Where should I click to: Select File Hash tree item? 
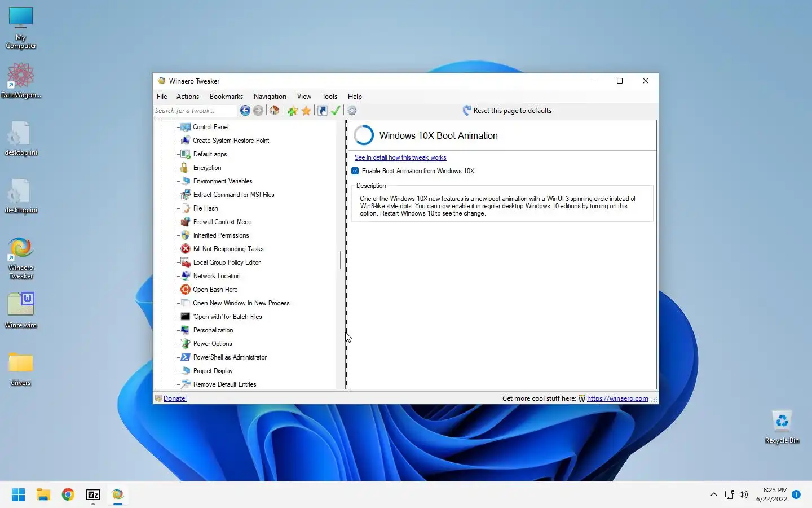pyautogui.click(x=205, y=208)
